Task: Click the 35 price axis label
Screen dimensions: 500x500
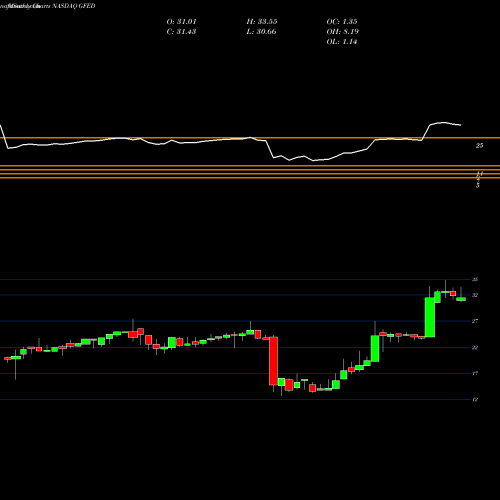Action: 475,279
